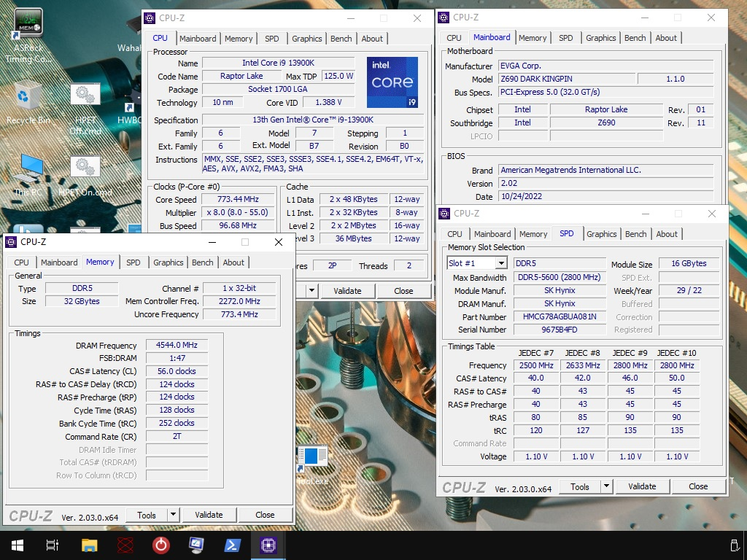Click Close in the CPU window
This screenshot has height=560, width=747.
[403, 290]
